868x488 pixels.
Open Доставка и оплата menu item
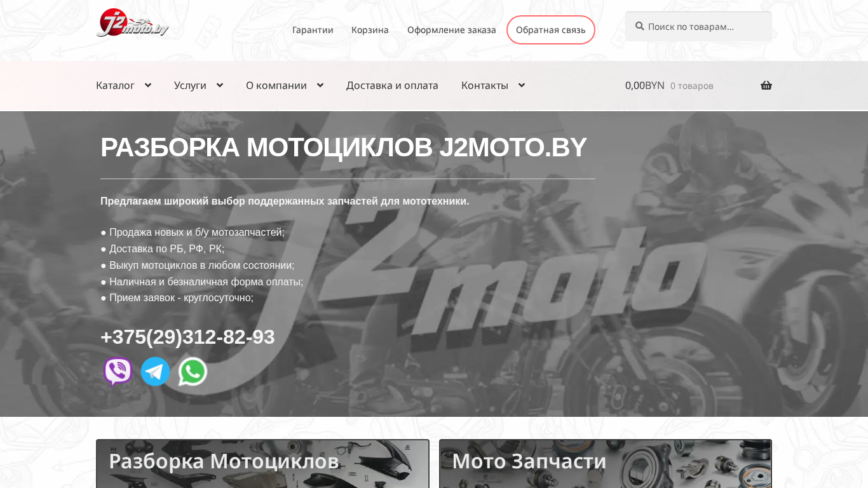(392, 85)
